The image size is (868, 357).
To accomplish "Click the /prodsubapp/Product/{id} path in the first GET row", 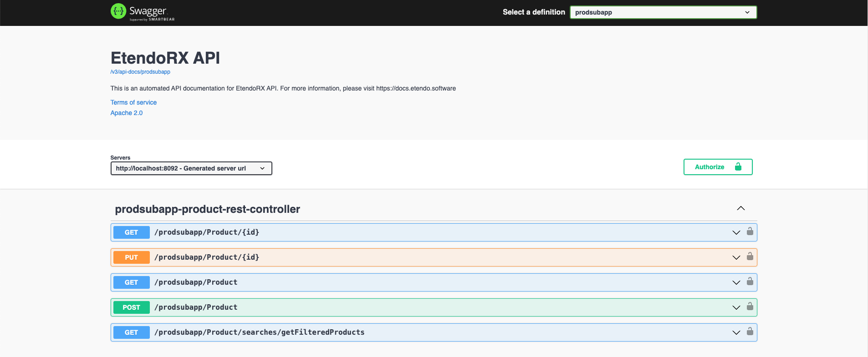I will 207,232.
